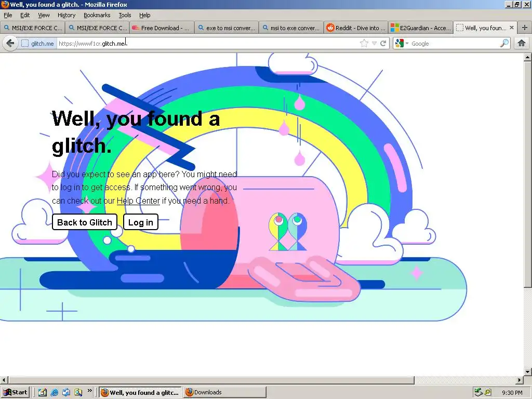Reload the page with the refresh icon
Screen dimensions: 532x399
pos(383,44)
